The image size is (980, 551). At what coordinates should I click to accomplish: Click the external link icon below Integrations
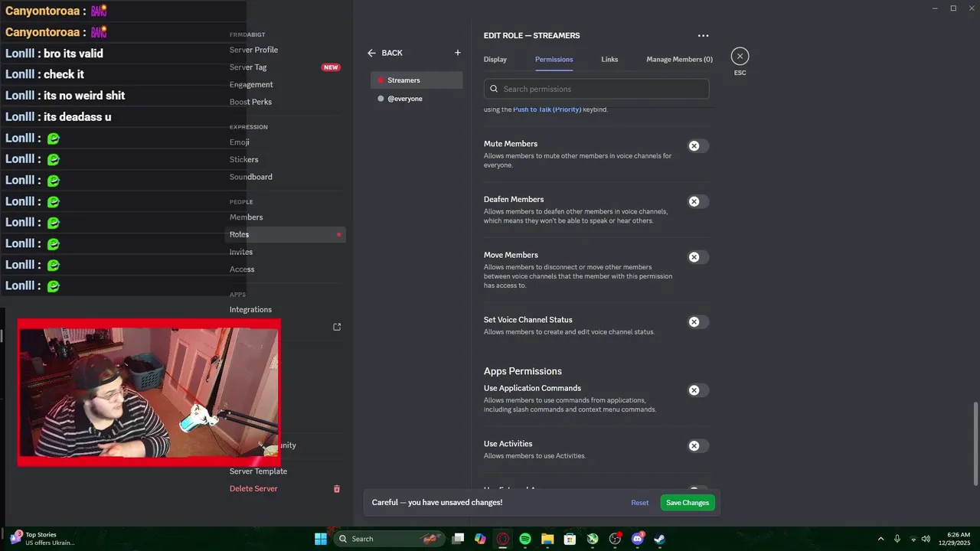click(x=337, y=327)
